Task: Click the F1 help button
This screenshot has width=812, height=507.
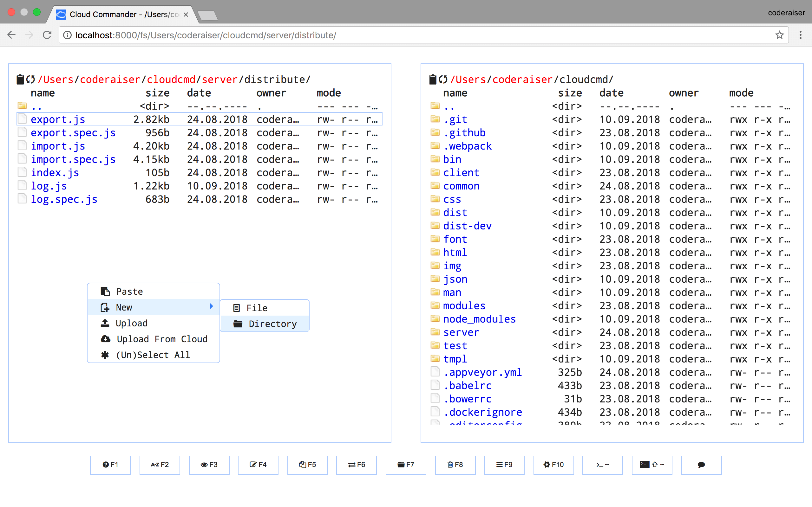Action: tap(110, 465)
